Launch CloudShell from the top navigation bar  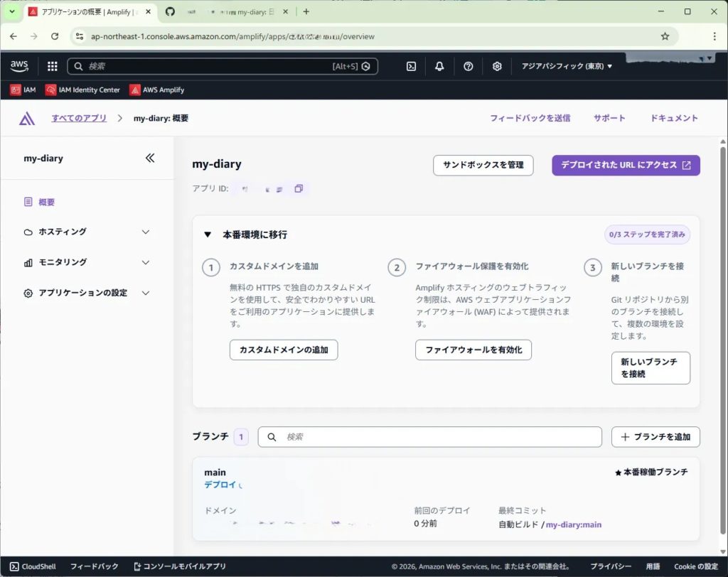411,66
